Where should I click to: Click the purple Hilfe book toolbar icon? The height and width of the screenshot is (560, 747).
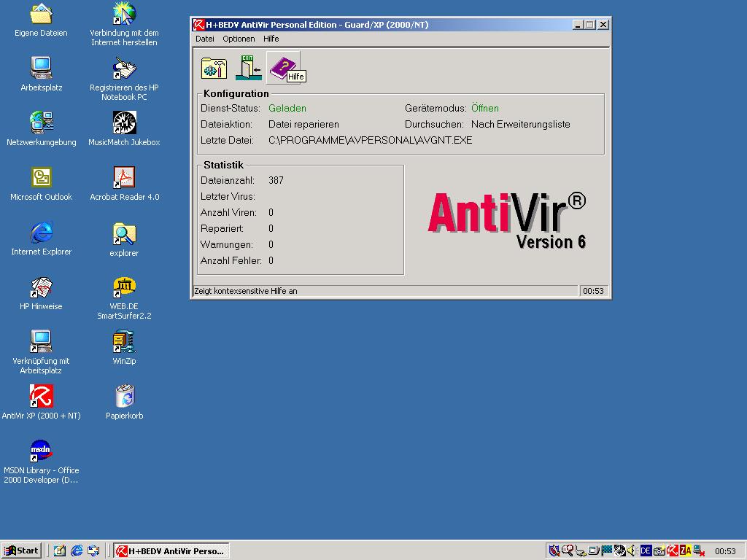click(283, 68)
